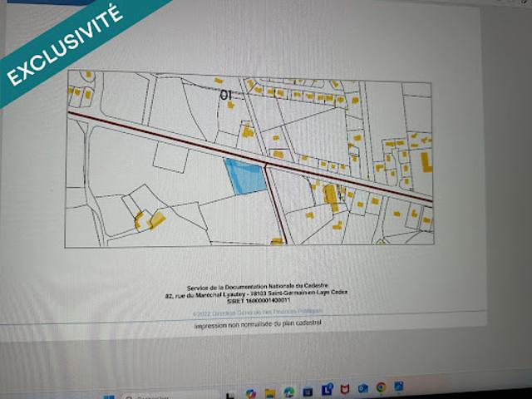Click the parcel label "10" on the map
The image size is (532, 399).
(x=225, y=96)
